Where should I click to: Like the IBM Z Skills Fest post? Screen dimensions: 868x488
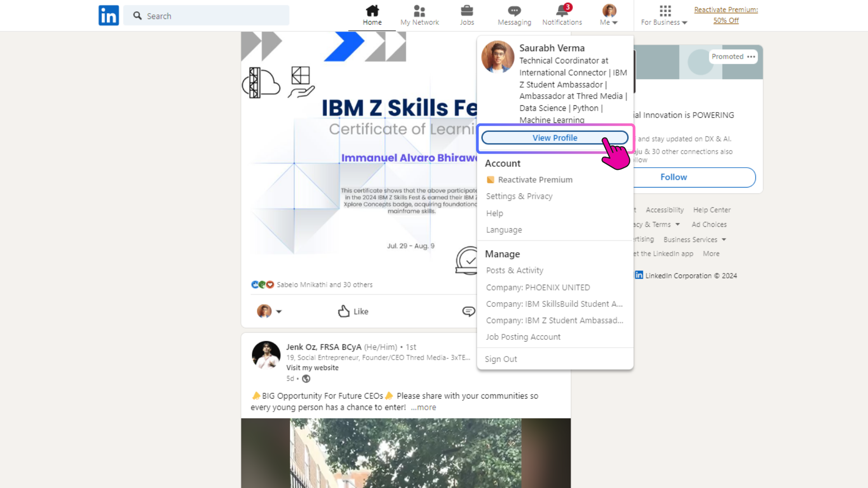353,311
